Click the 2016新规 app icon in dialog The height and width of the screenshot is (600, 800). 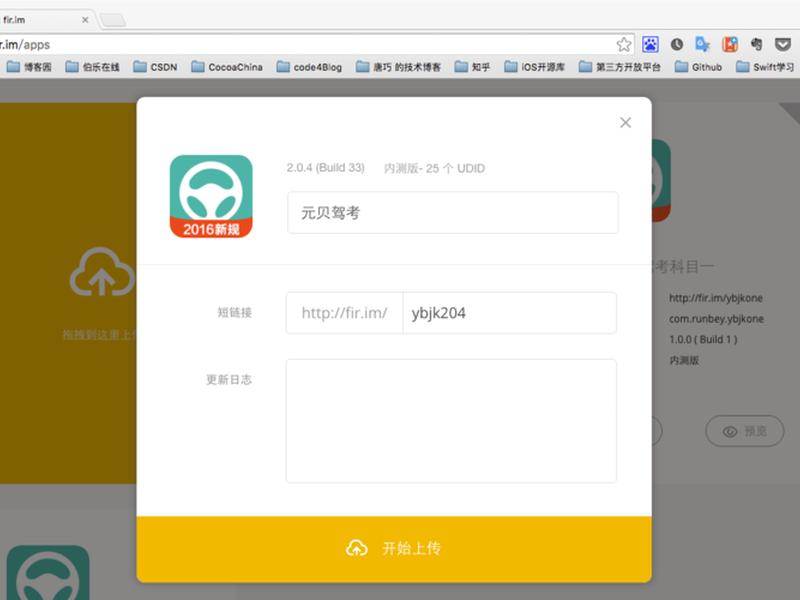click(211, 196)
